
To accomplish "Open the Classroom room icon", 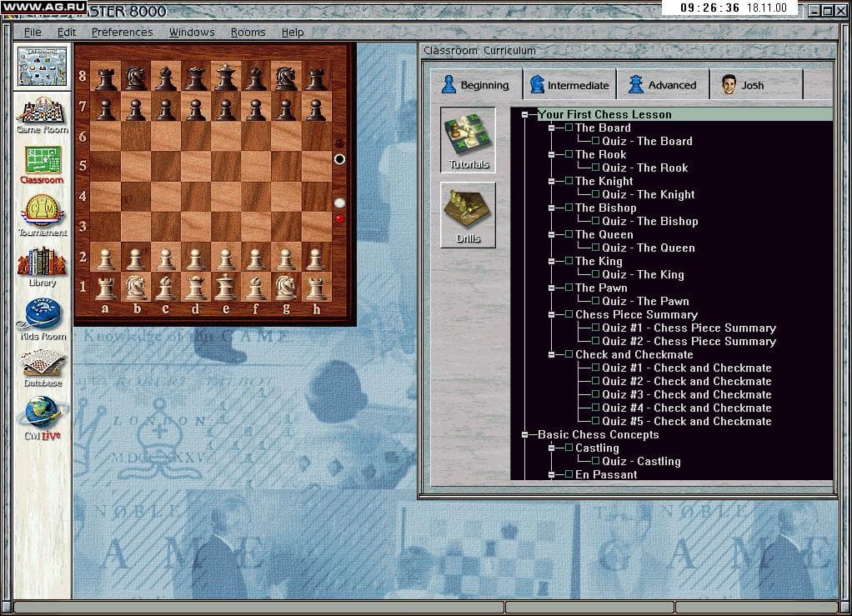I will point(43,165).
